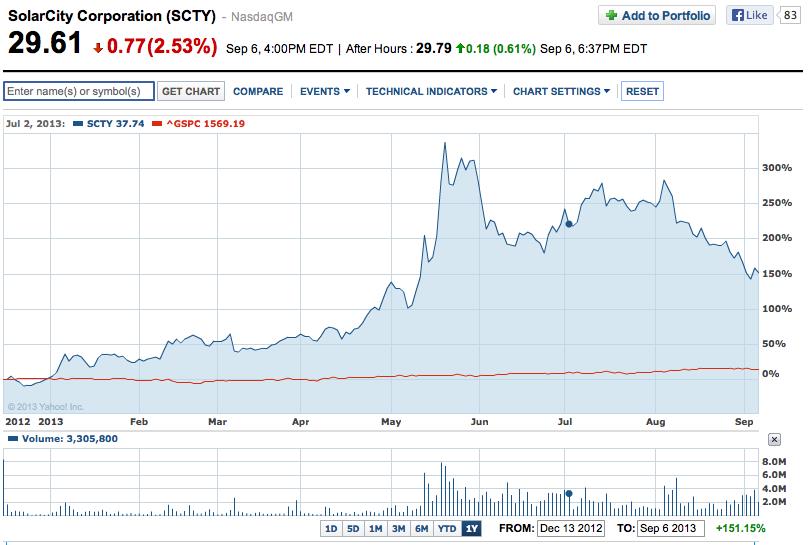This screenshot has width=812, height=545.
Task: Click the +151.15% performance value
Action: point(741,528)
